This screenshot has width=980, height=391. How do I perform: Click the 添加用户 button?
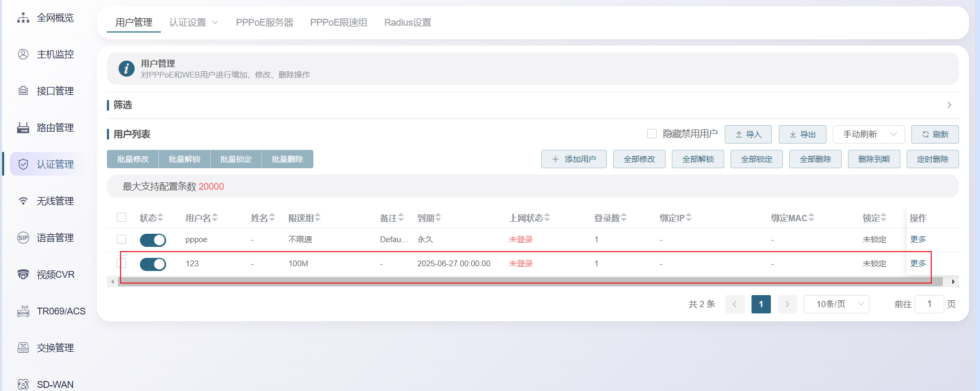pos(574,159)
